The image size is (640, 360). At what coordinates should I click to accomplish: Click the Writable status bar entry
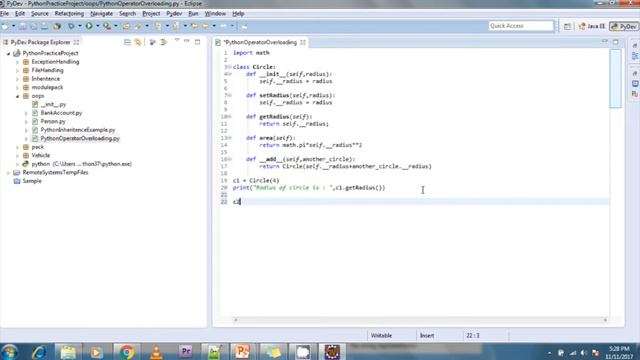click(381, 336)
